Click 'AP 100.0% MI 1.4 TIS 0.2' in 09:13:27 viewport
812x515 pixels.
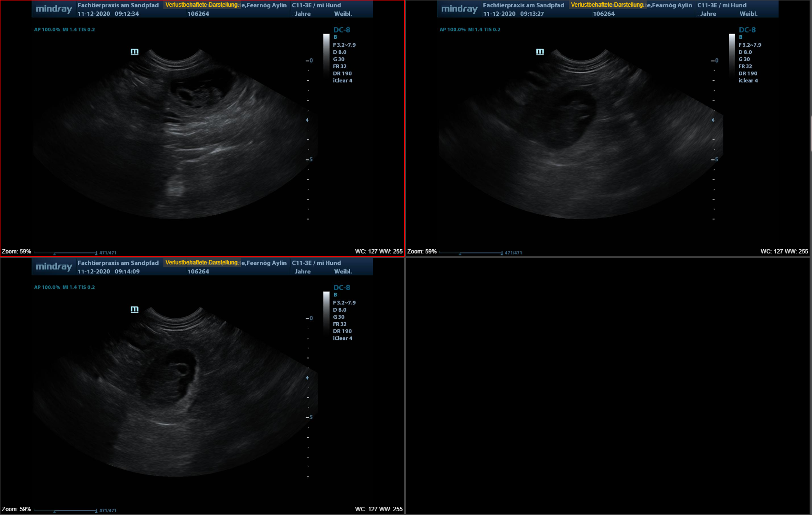click(x=470, y=30)
